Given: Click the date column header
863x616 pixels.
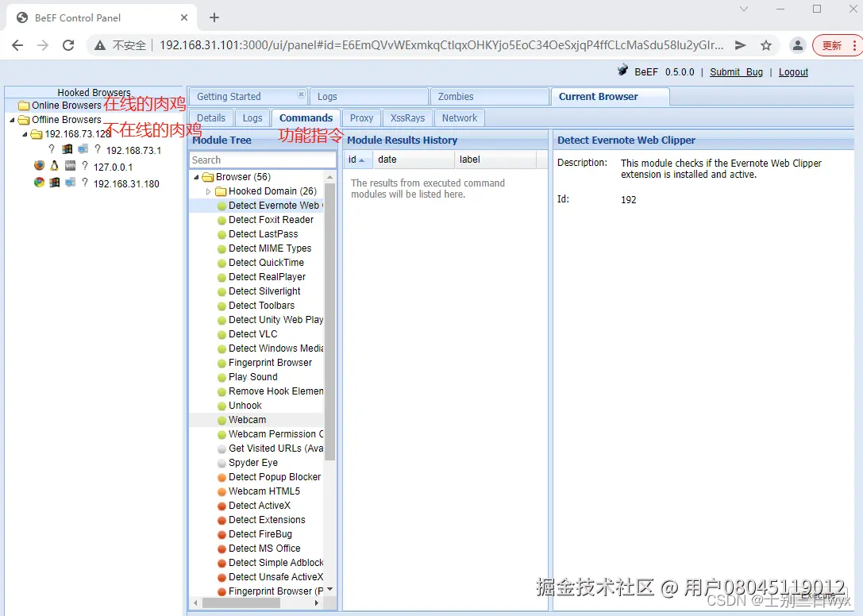Looking at the screenshot, I should [414, 160].
